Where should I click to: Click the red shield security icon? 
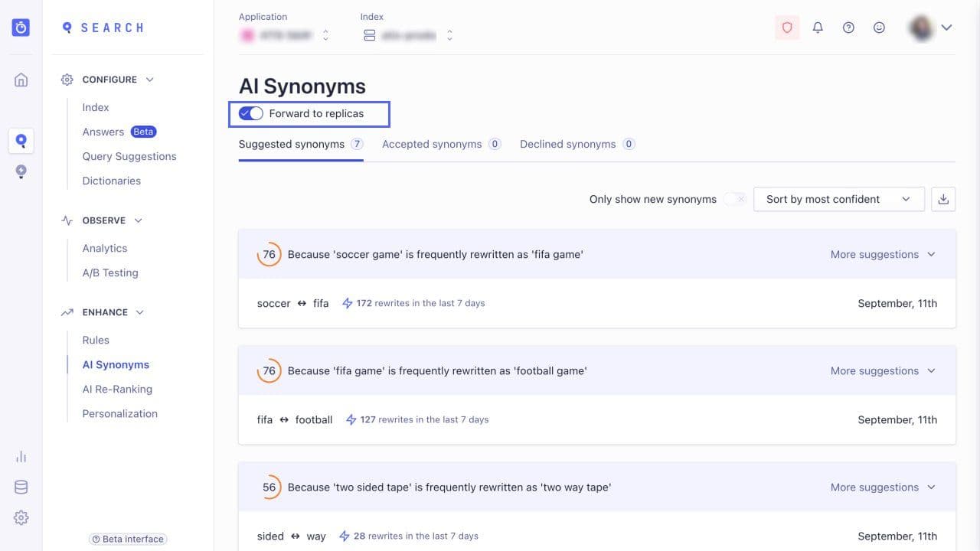[x=787, y=28]
